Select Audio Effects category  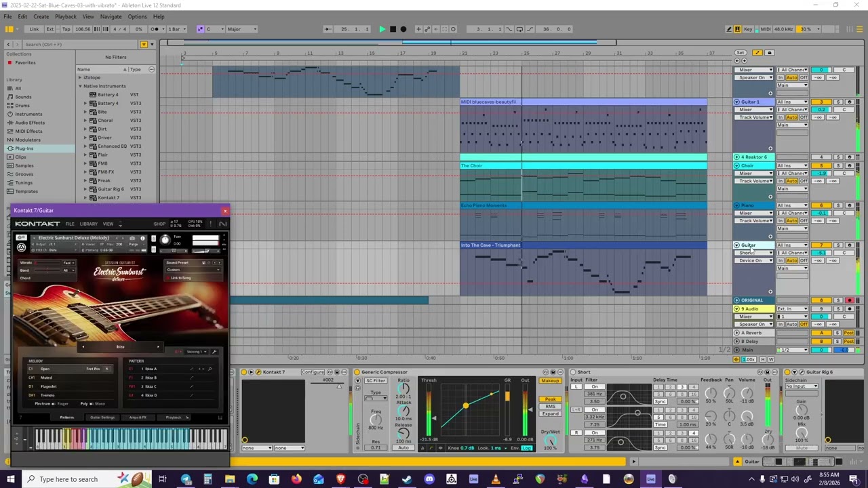pyautogui.click(x=30, y=123)
